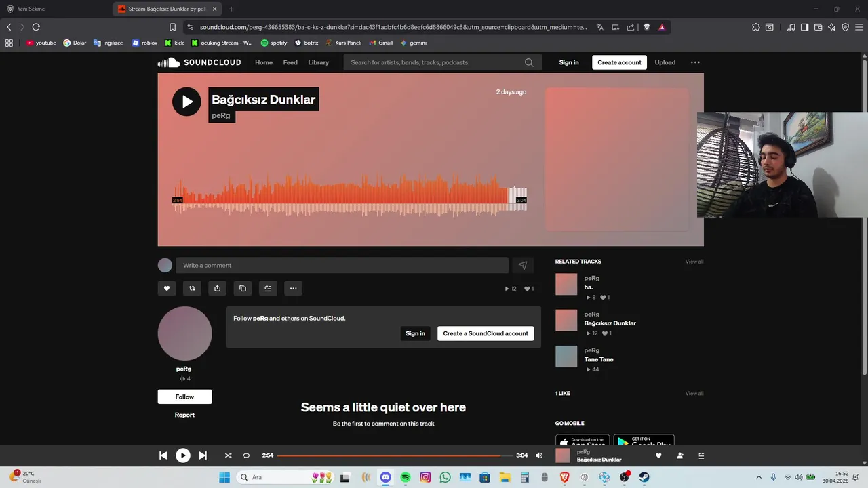
Task: Go to SoundCloud logo home link
Action: [199, 62]
